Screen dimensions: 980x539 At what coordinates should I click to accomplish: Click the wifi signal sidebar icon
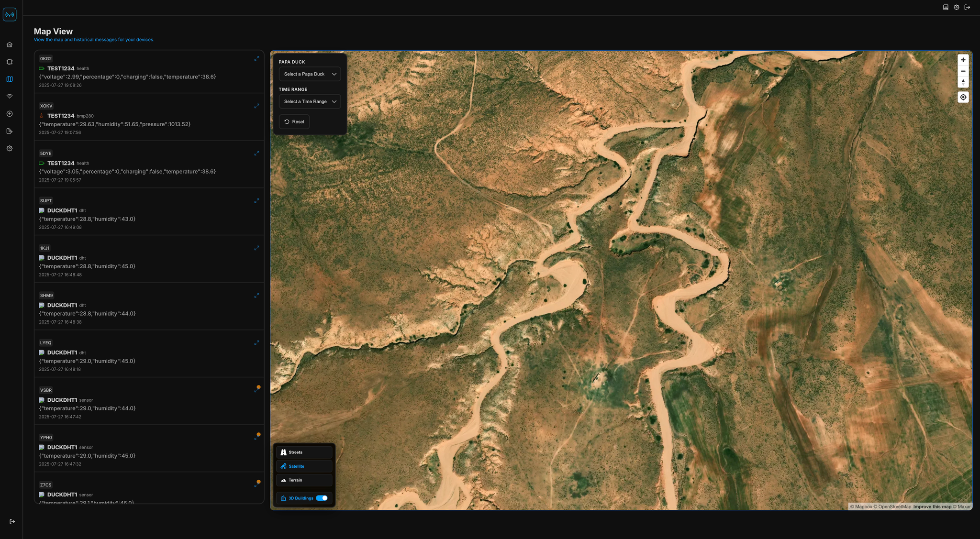[10, 97]
